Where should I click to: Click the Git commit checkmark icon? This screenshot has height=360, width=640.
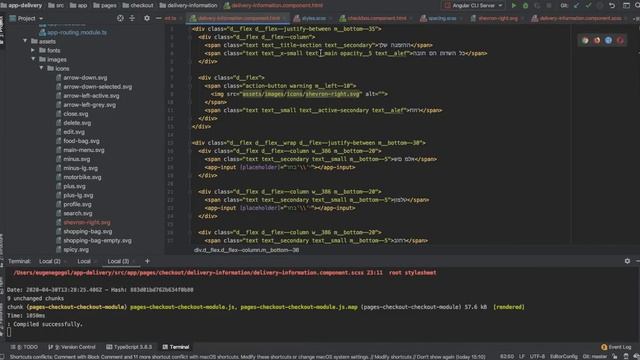point(588,6)
